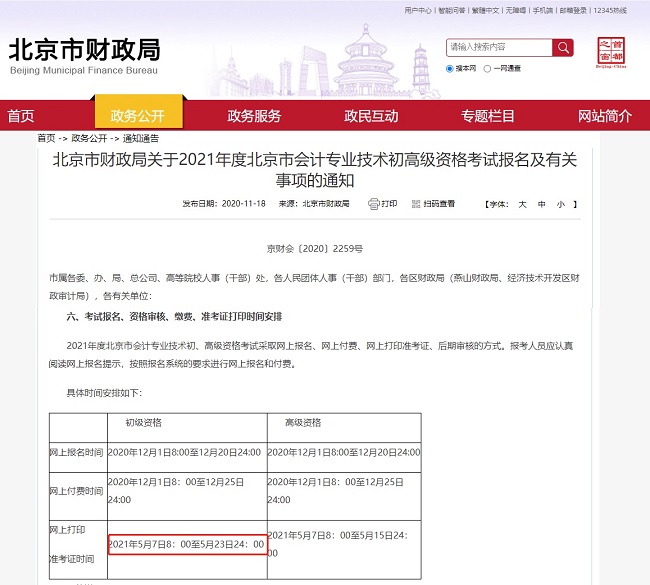This screenshot has width=650, height=585.
Task: Click the 网上报名时间 row label
Action: click(76, 452)
